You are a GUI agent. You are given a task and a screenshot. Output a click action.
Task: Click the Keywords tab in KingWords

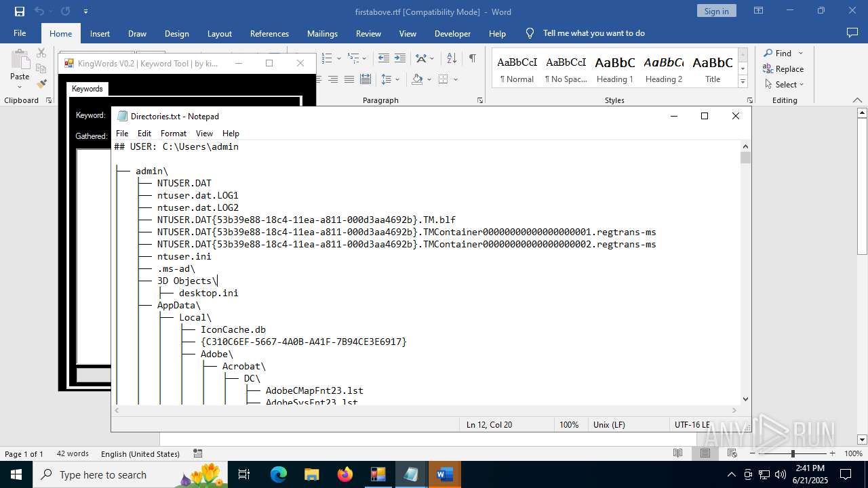coord(87,89)
